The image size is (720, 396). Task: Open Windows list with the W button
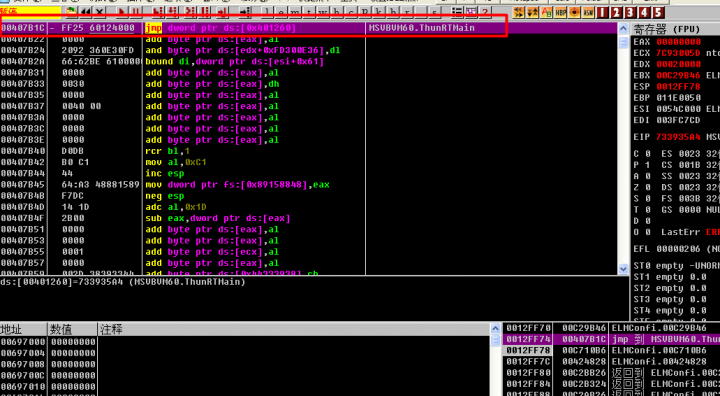tap(323, 11)
